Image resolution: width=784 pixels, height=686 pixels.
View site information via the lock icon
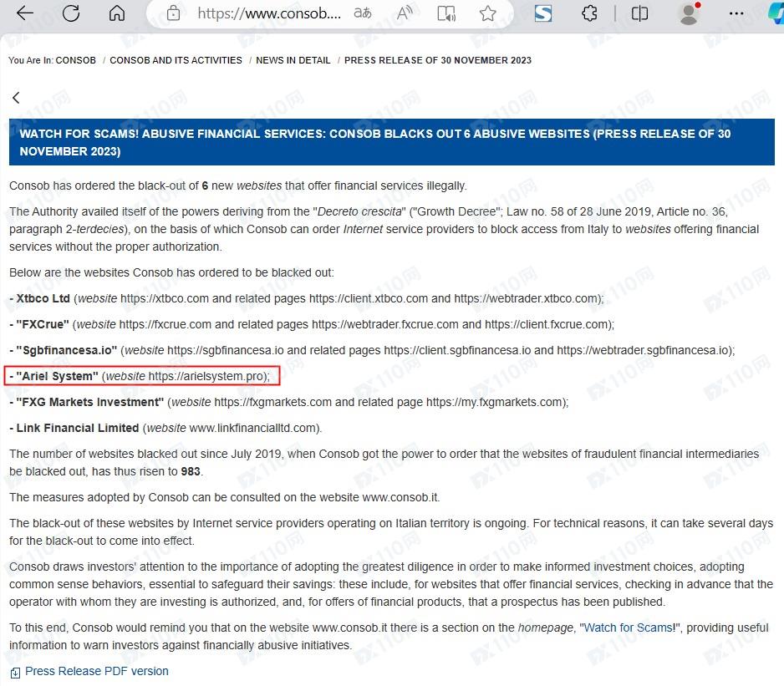[x=173, y=13]
